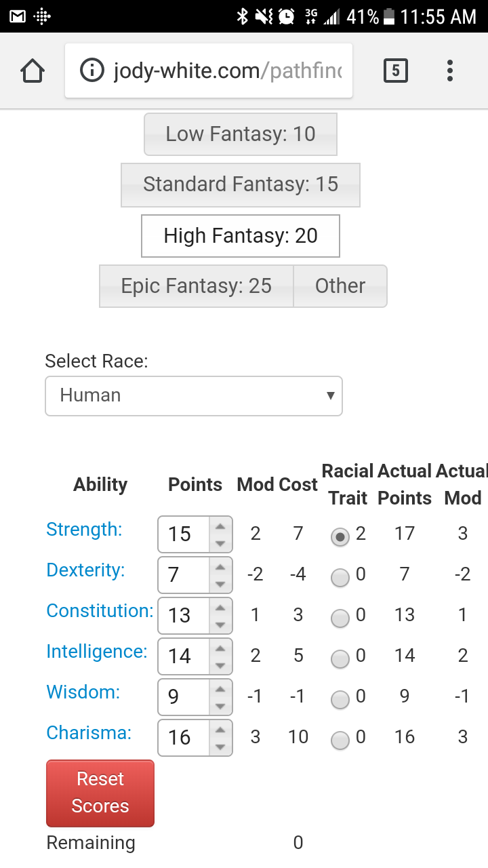Select Intelligence racial trait radio button
The width and height of the screenshot is (488, 868).
(x=340, y=658)
